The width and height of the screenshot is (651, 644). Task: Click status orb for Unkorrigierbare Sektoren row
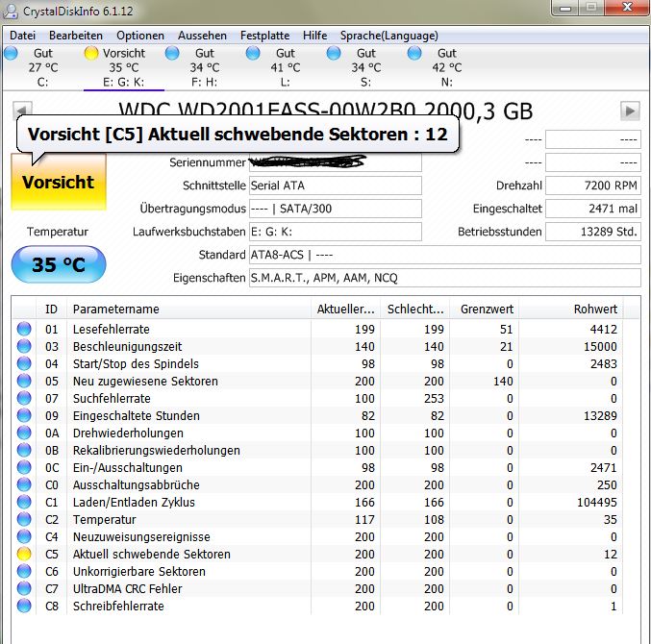click(x=24, y=571)
